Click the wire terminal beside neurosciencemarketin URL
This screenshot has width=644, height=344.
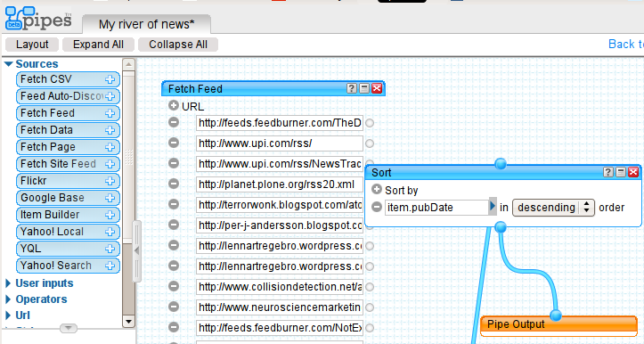(x=370, y=307)
